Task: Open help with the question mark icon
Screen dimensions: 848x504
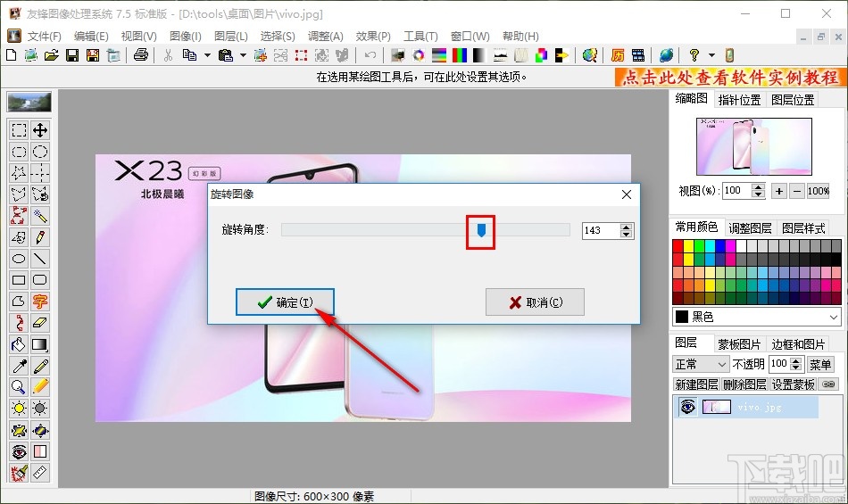Action: click(694, 55)
